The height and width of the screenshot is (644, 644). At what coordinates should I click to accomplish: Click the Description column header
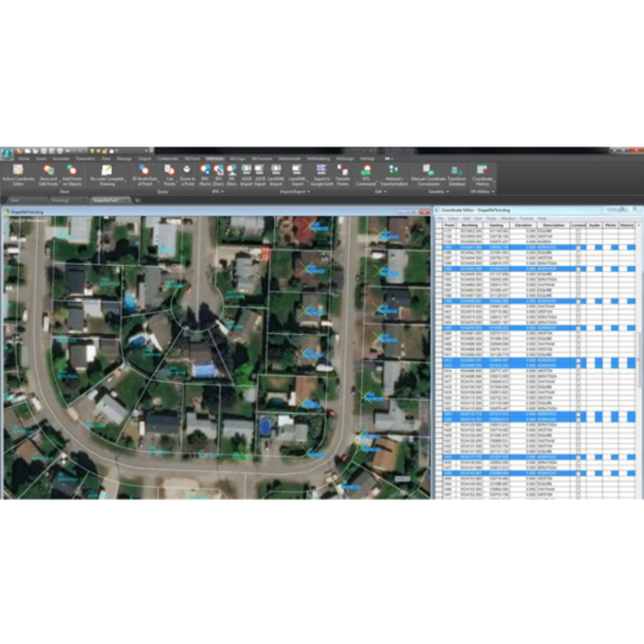click(x=553, y=225)
